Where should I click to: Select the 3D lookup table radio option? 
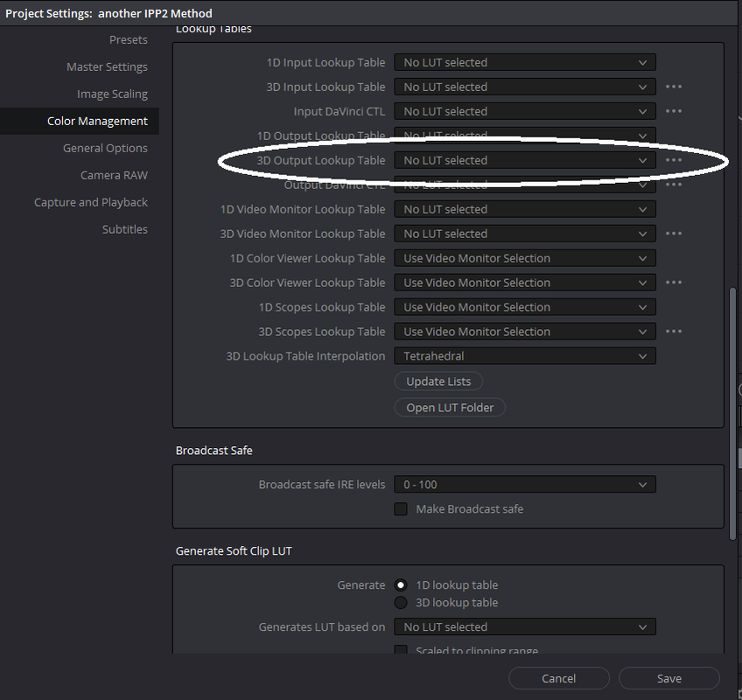pos(401,603)
